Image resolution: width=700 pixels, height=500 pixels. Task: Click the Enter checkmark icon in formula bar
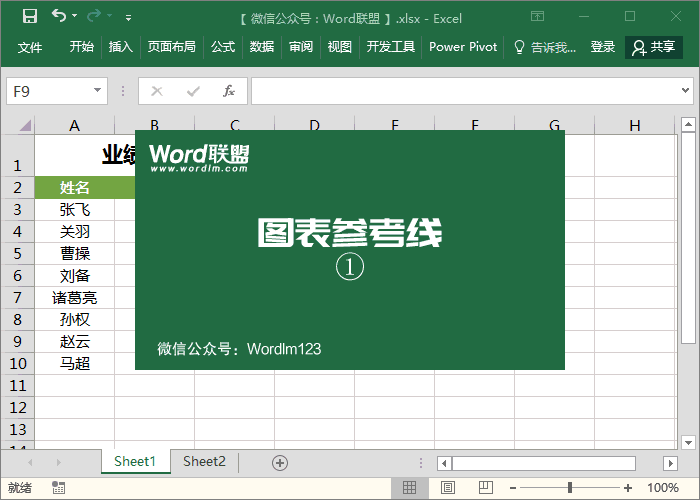[x=193, y=92]
